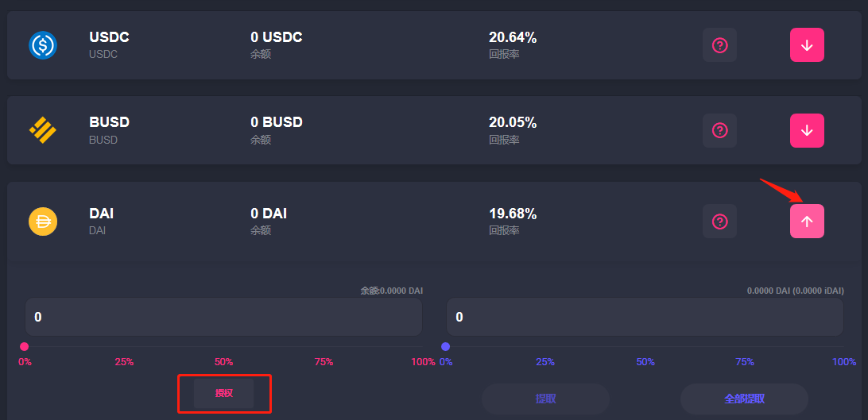Click the pink deposit slider handle
The height and width of the screenshot is (420, 868).
coord(25,346)
